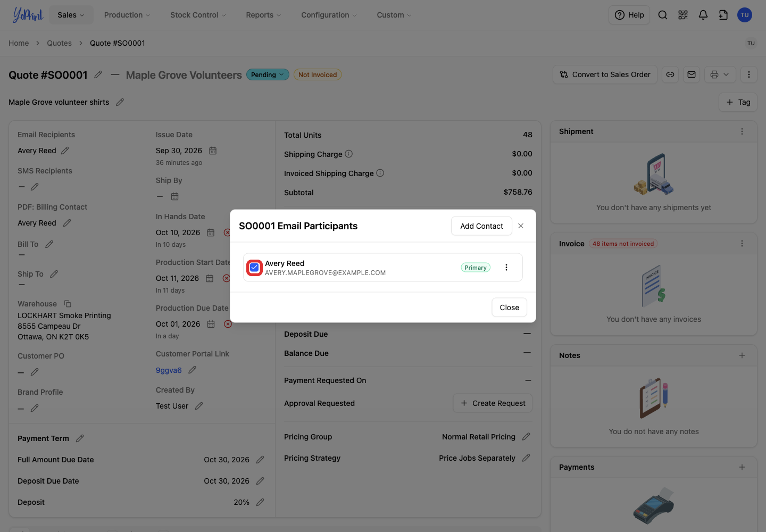Expand the print options dropdown

coord(720,74)
